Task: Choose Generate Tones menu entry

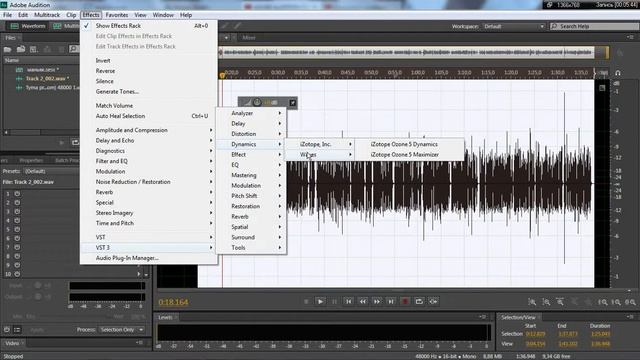Action: 149,92
